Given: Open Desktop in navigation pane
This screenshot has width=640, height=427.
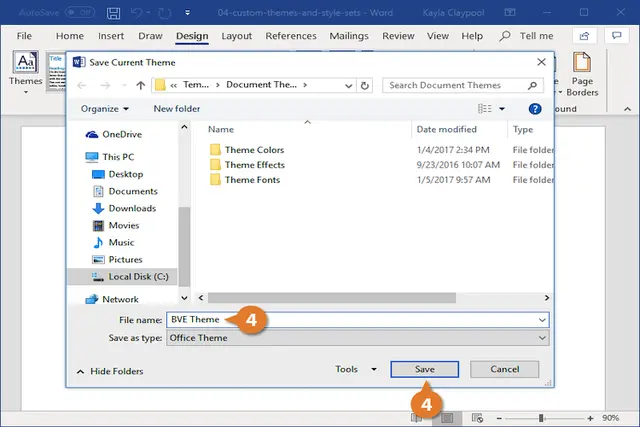Looking at the screenshot, I should tap(118, 174).
